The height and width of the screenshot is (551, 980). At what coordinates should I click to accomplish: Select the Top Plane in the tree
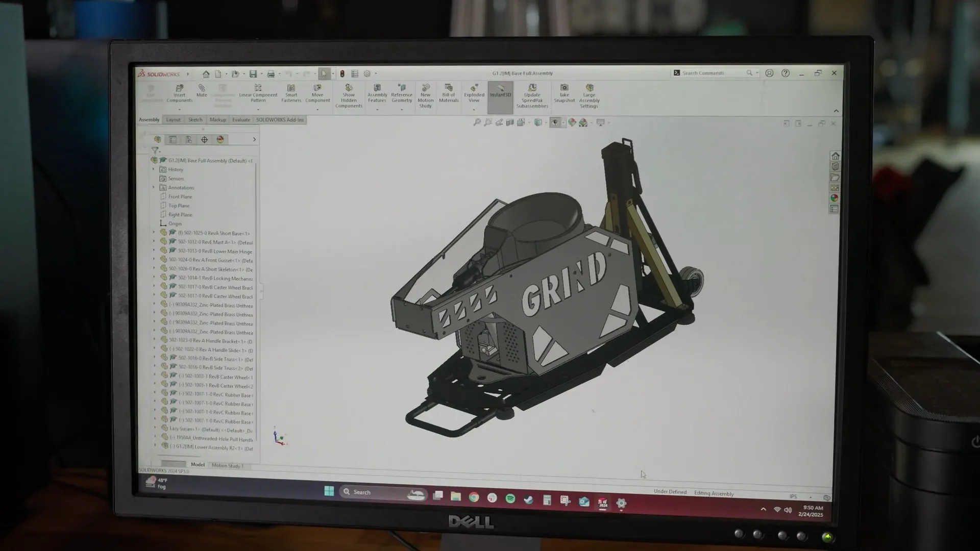coord(179,205)
